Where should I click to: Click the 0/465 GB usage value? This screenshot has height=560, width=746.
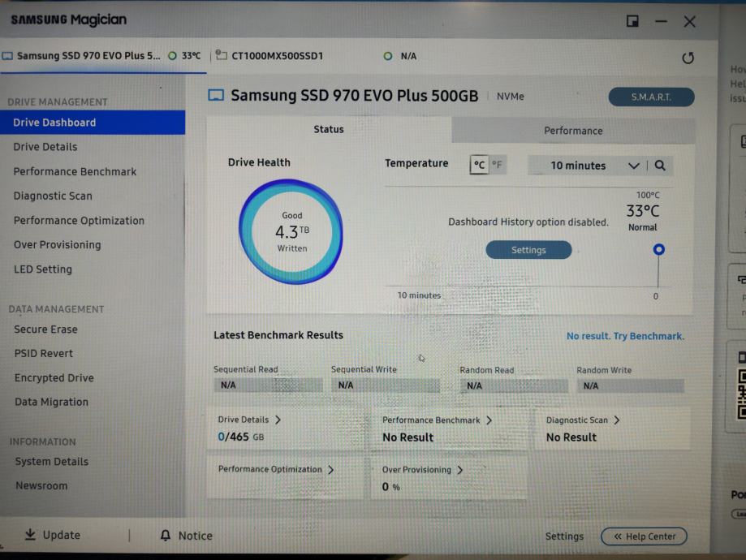(241, 437)
